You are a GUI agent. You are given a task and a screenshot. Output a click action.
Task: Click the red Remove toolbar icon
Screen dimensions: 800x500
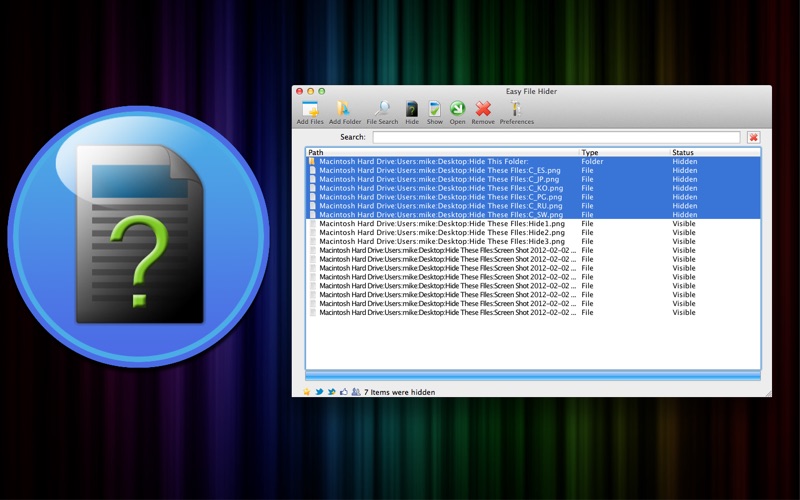tap(483, 109)
